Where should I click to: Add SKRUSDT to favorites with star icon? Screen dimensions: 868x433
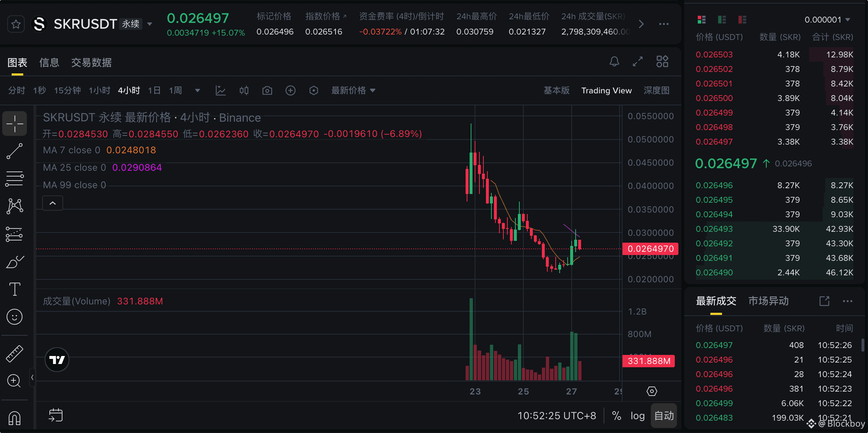click(x=16, y=24)
